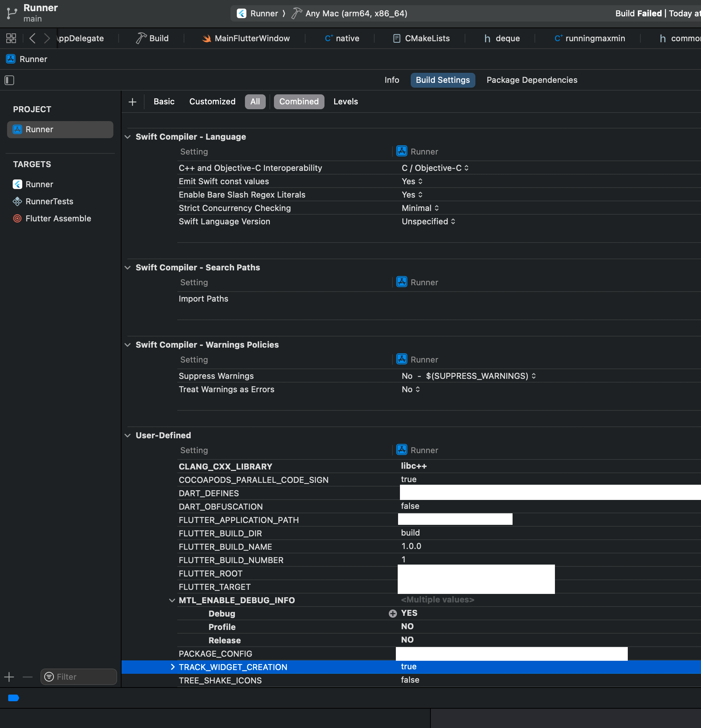The image size is (701, 728).
Task: Select the Build Settings tab
Action: click(x=443, y=80)
